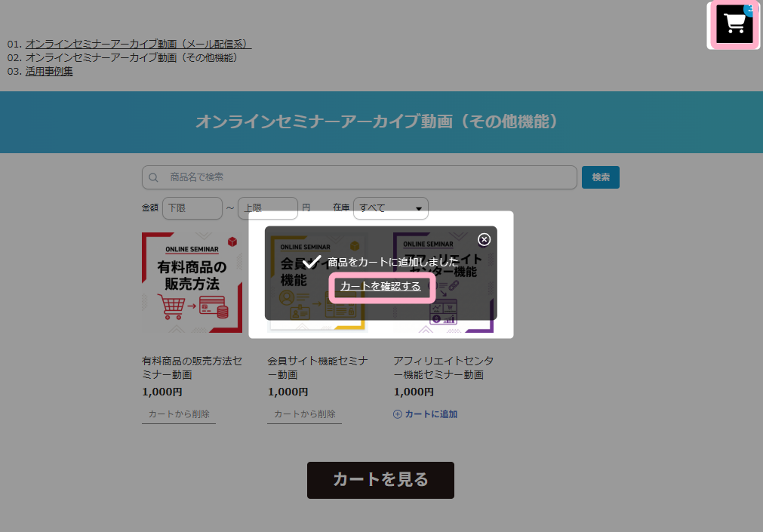This screenshot has height=532, width=763.
Task: Remove 有料商品の販売方法 video via カートから削除
Action: point(179,414)
